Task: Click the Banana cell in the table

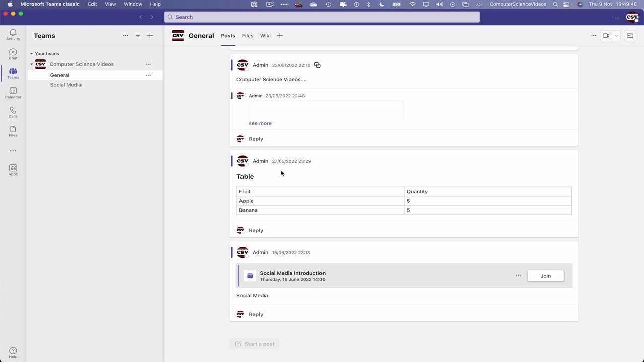Action: click(320, 210)
